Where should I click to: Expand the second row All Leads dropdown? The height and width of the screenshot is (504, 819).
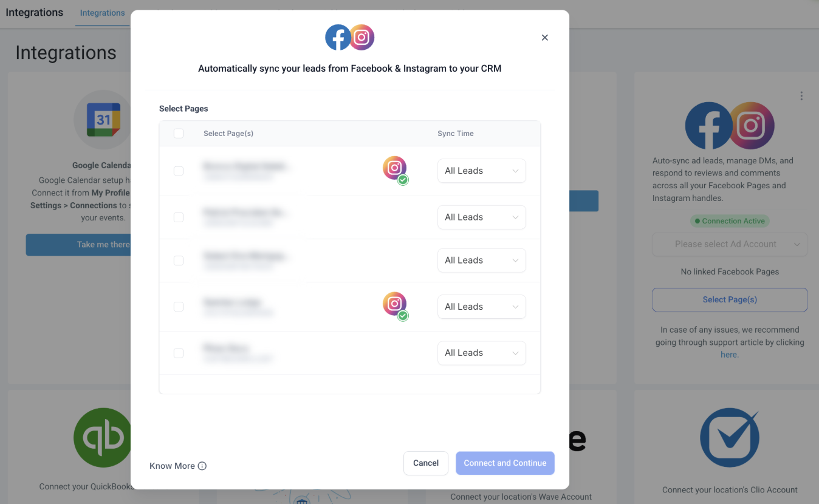[x=482, y=217]
